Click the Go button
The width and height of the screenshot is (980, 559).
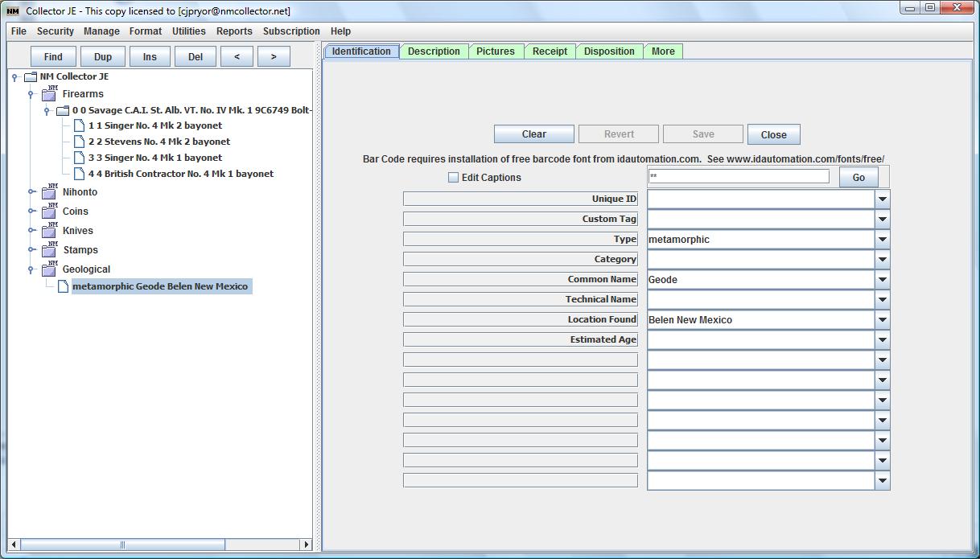pos(859,178)
